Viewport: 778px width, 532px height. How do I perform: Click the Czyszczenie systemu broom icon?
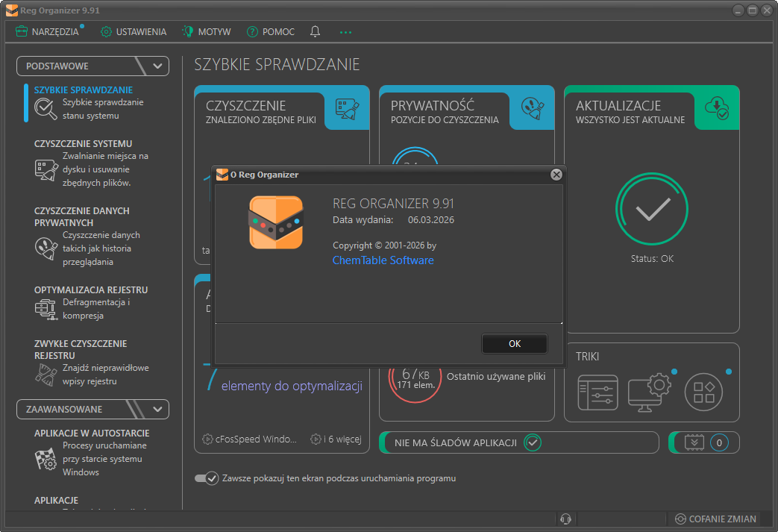tap(46, 169)
